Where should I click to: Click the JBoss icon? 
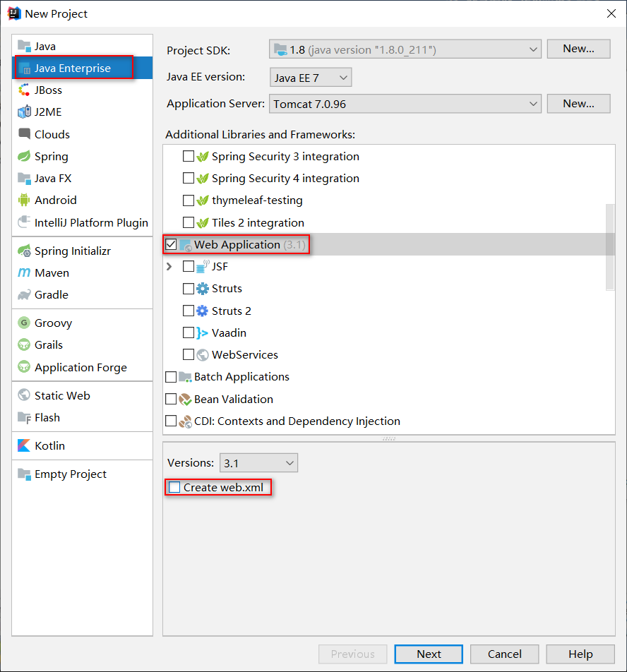tap(24, 90)
